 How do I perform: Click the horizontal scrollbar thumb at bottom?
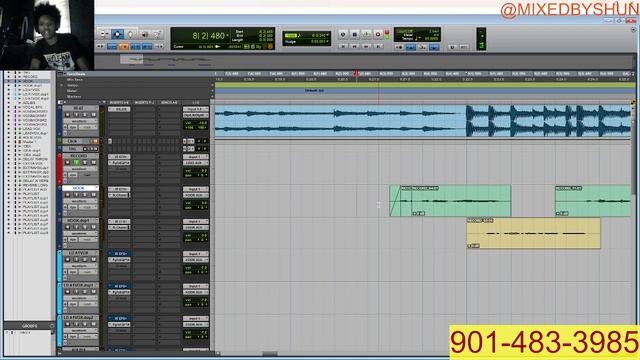(270, 353)
